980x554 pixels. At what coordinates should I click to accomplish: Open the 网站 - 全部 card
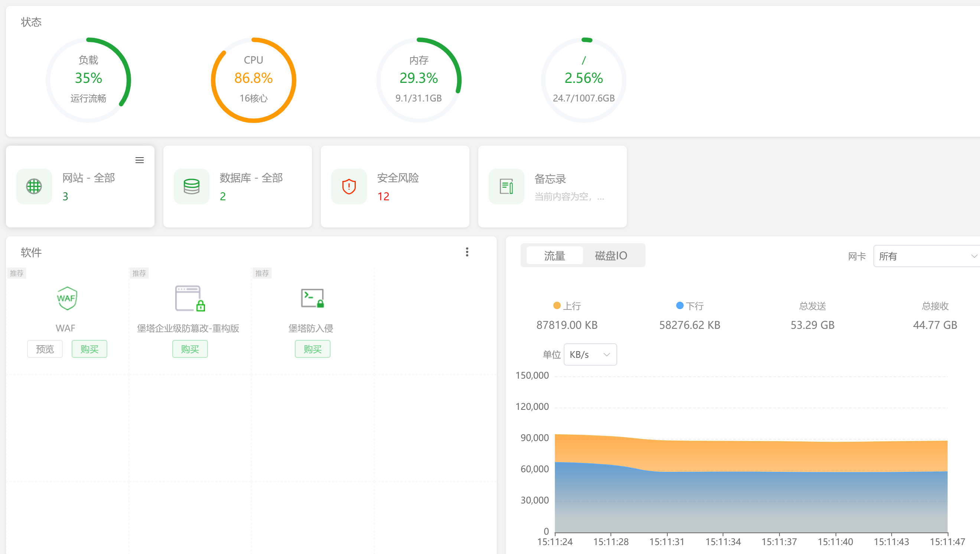click(80, 187)
